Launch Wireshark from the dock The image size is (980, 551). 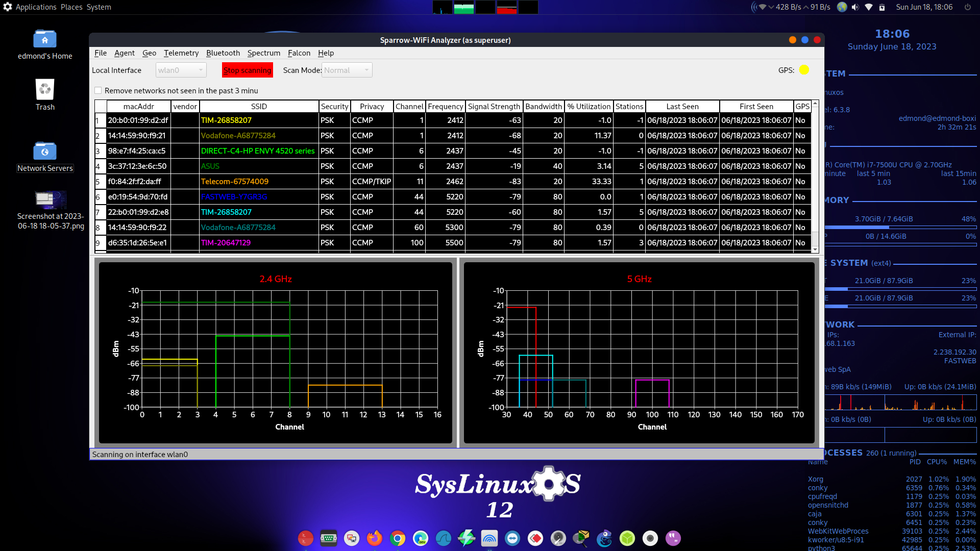click(x=444, y=538)
